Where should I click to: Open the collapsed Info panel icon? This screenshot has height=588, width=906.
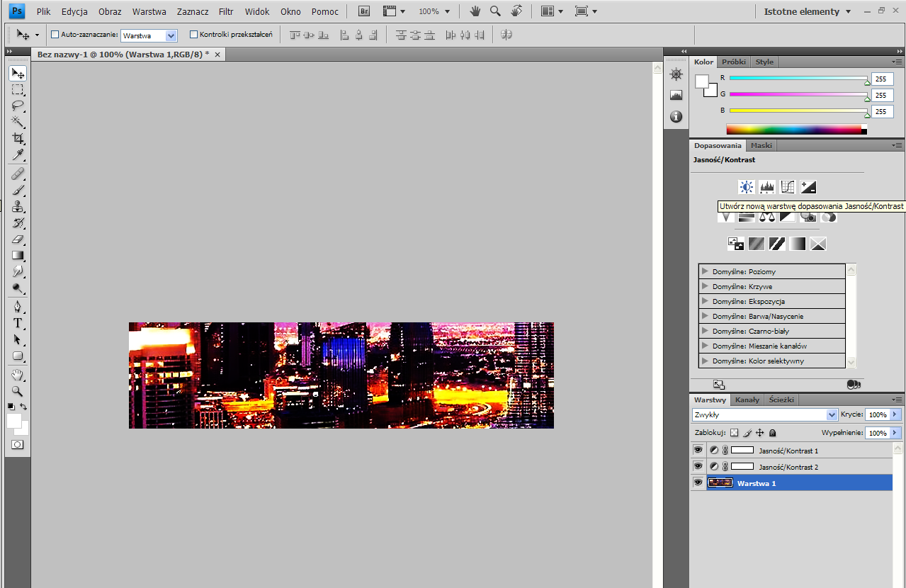coord(676,116)
